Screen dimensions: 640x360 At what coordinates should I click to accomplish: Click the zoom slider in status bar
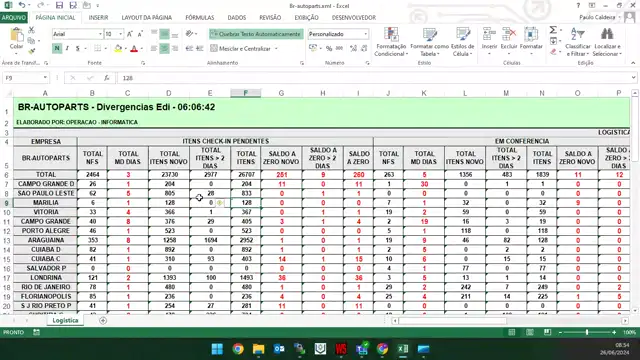[x=587, y=332]
